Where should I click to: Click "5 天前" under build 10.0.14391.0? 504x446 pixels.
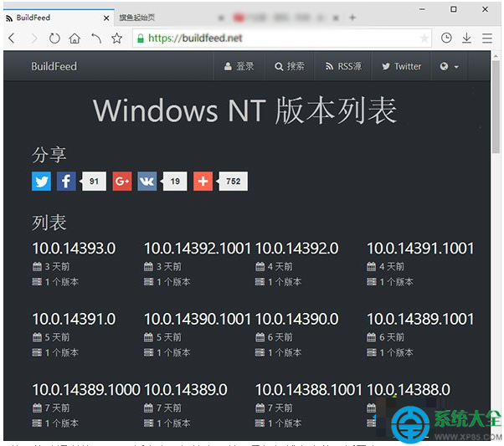(x=57, y=337)
